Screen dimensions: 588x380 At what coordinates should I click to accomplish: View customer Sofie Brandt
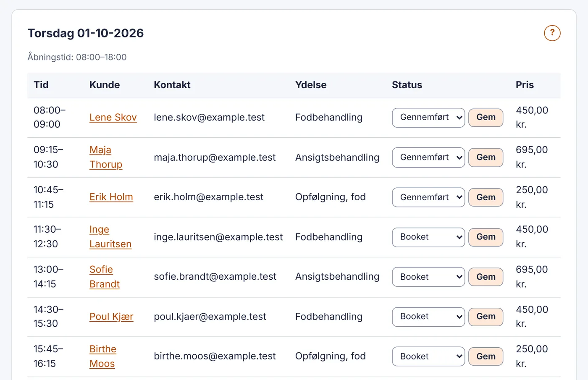click(105, 277)
